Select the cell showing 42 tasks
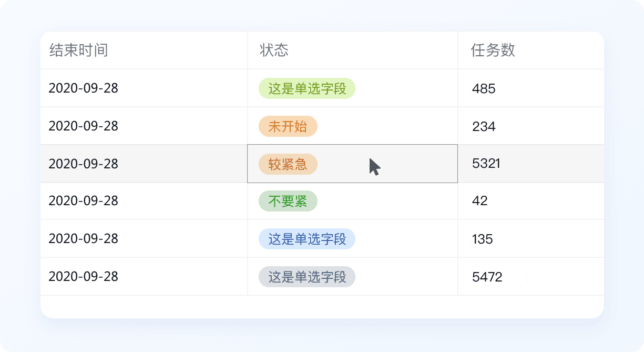 click(480, 201)
